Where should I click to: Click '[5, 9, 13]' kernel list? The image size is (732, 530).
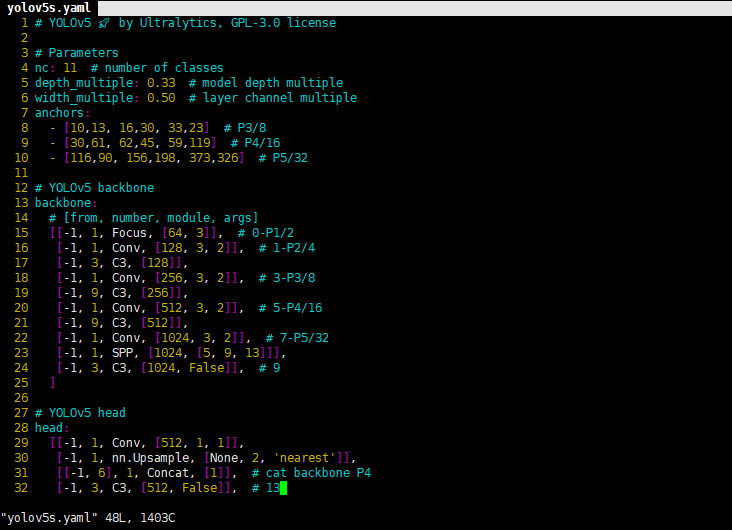coord(231,353)
